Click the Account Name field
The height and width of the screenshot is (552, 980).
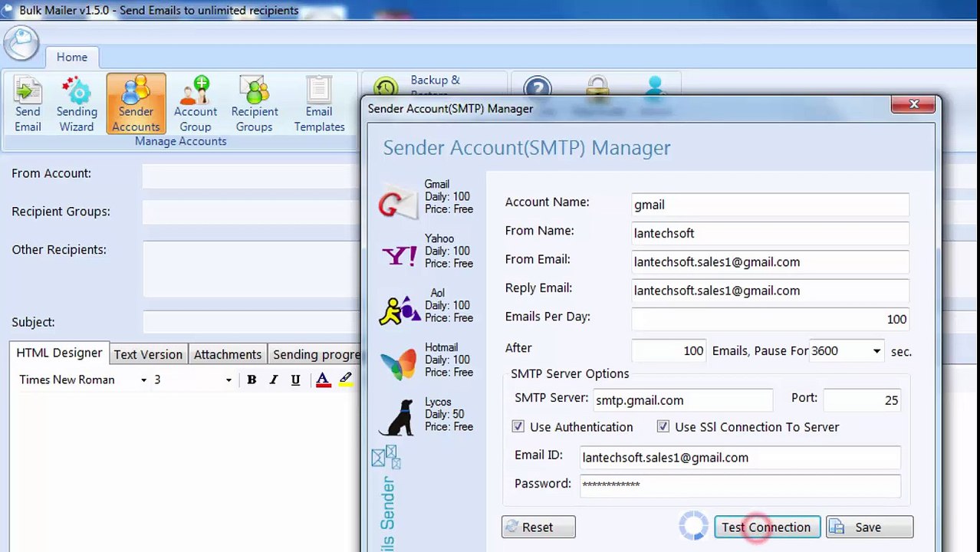tap(770, 205)
